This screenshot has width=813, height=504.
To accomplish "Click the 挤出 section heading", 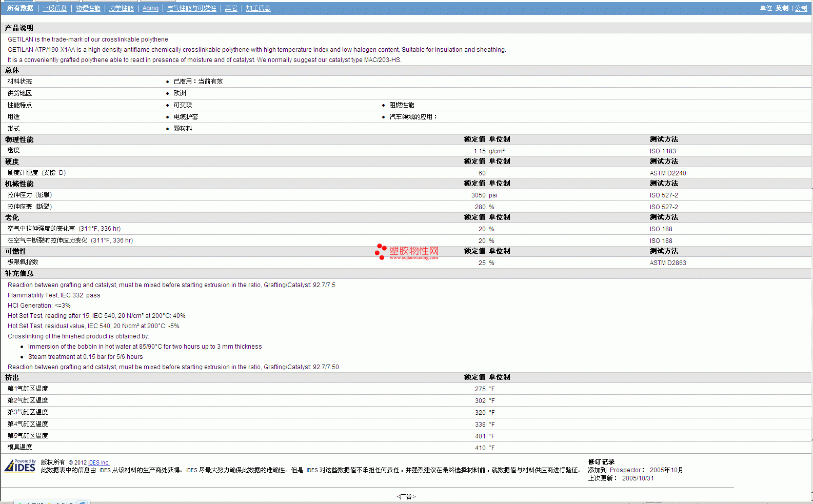I will [x=12, y=378].
